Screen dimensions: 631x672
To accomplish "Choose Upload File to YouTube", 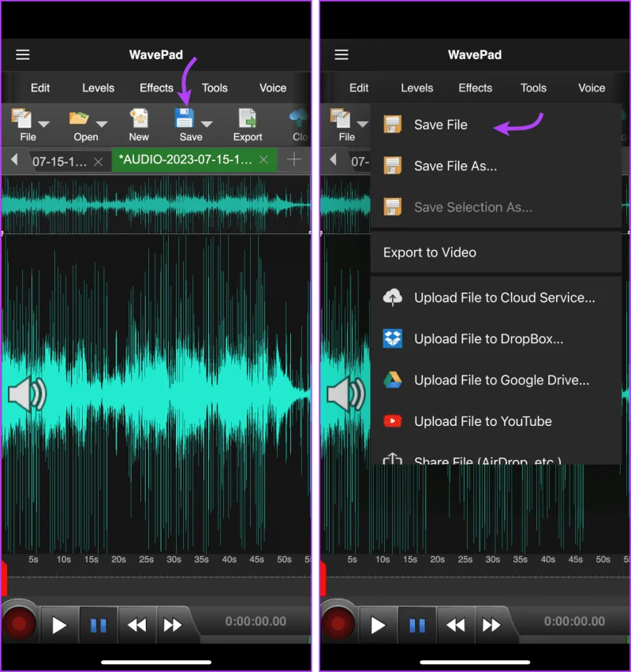I will (496, 421).
